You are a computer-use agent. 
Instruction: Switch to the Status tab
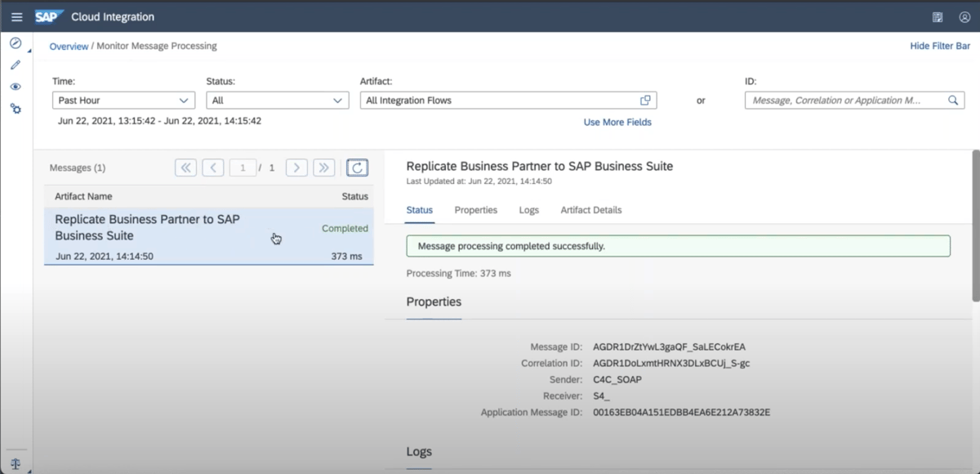click(420, 210)
